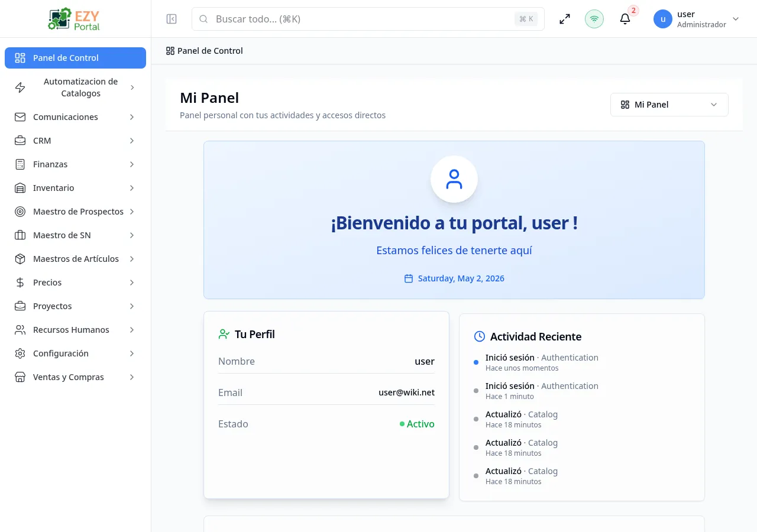This screenshot has width=757, height=532.
Task: Click the box Maestros de Artículos icon
Action: pyautogui.click(x=20, y=259)
